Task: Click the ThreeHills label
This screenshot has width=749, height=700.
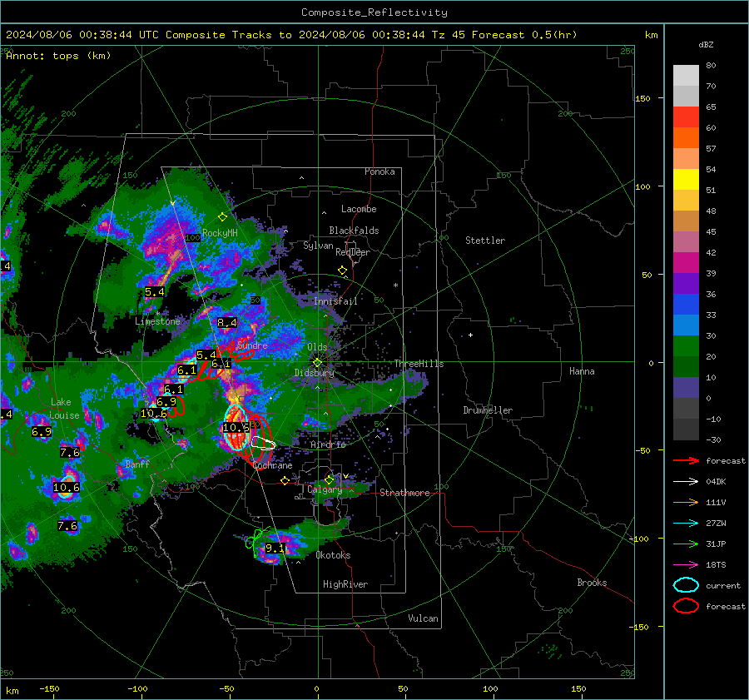Action: tap(419, 364)
